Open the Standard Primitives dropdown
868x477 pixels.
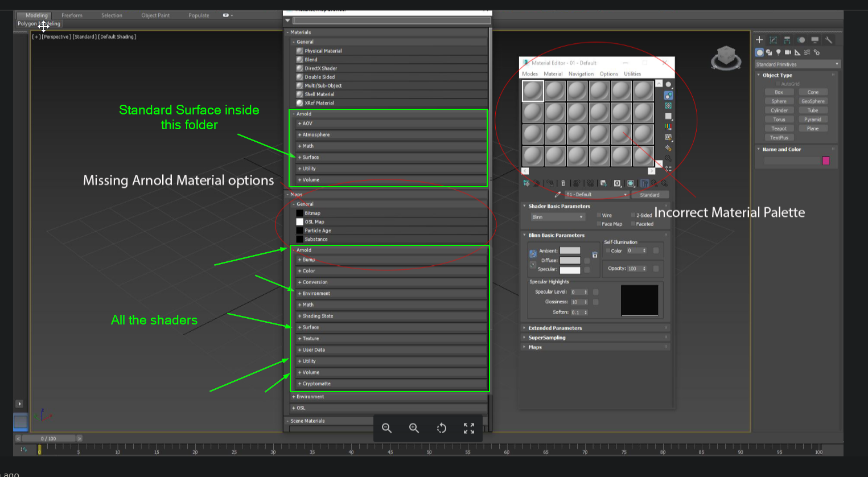point(797,64)
